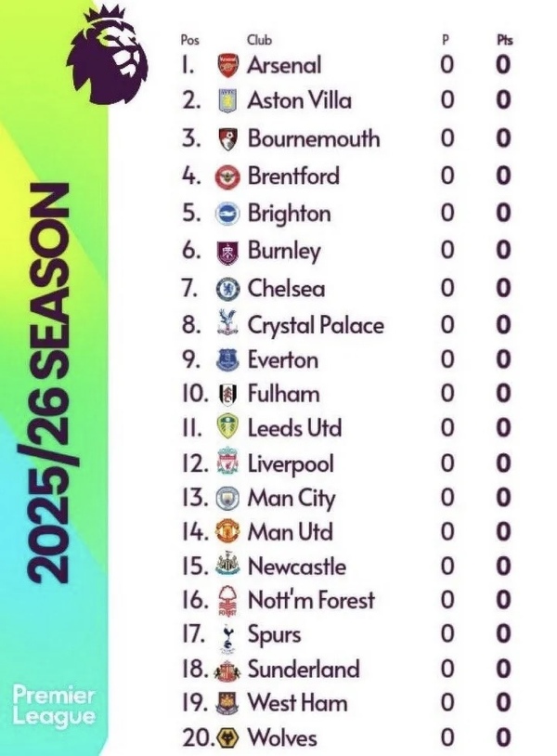This screenshot has height=756, width=557.
Task: Click the Premier League text wordmark
Action: point(54,706)
